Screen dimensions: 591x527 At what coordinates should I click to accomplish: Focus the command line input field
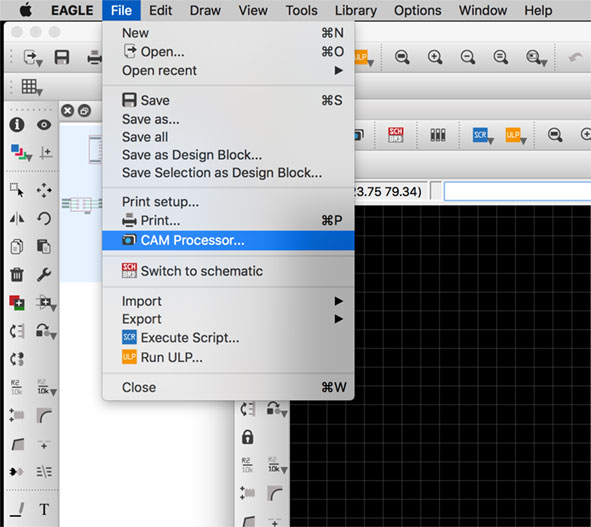click(x=517, y=191)
